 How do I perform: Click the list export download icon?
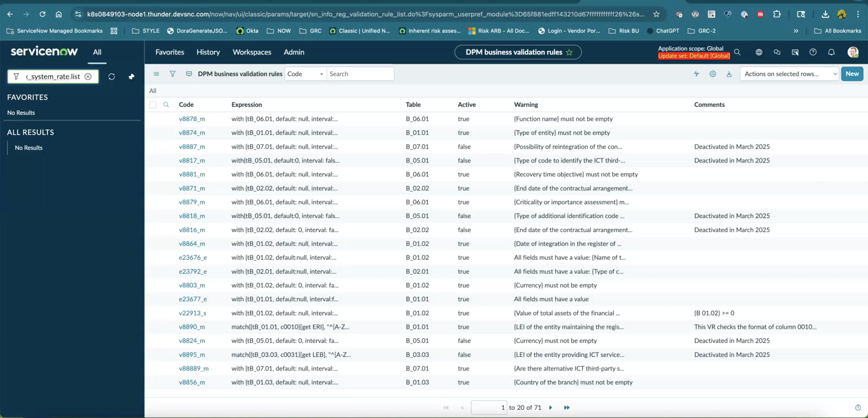(x=729, y=74)
